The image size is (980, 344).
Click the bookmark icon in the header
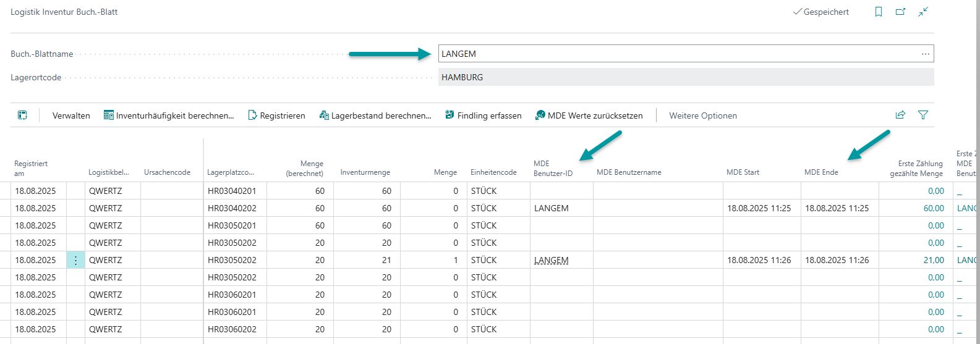[878, 12]
